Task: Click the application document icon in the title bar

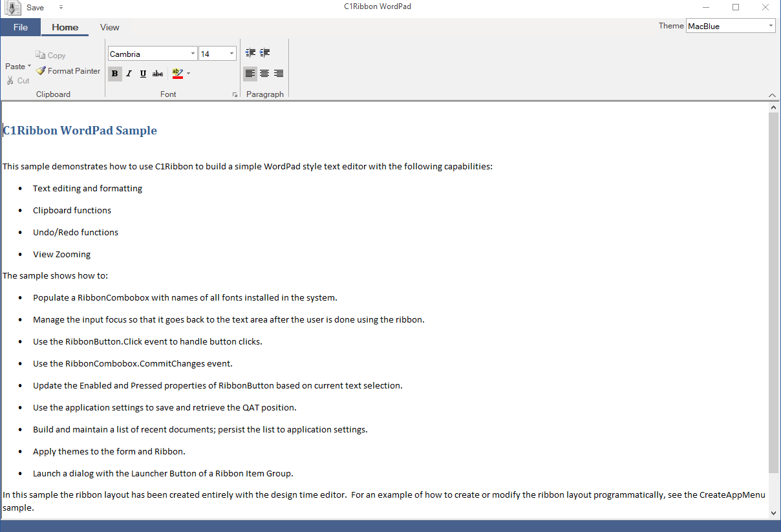Action: coord(12,8)
